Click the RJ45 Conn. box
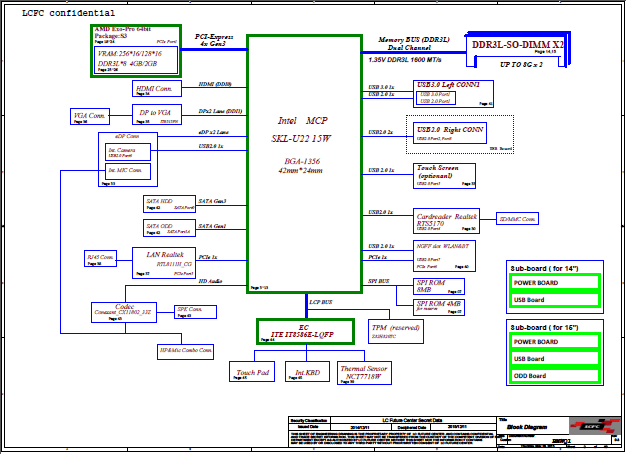This screenshot has width=626, height=454. pos(102,258)
